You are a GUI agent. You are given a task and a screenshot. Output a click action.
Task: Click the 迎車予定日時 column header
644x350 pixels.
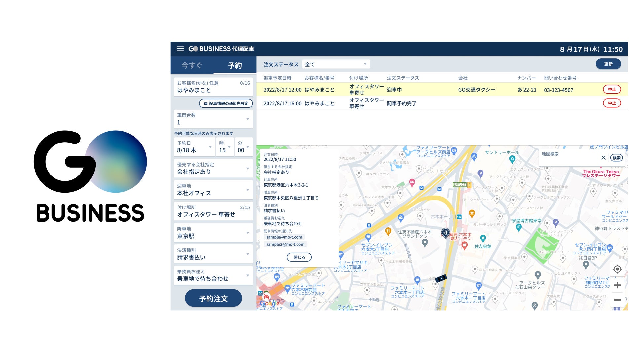click(x=277, y=78)
